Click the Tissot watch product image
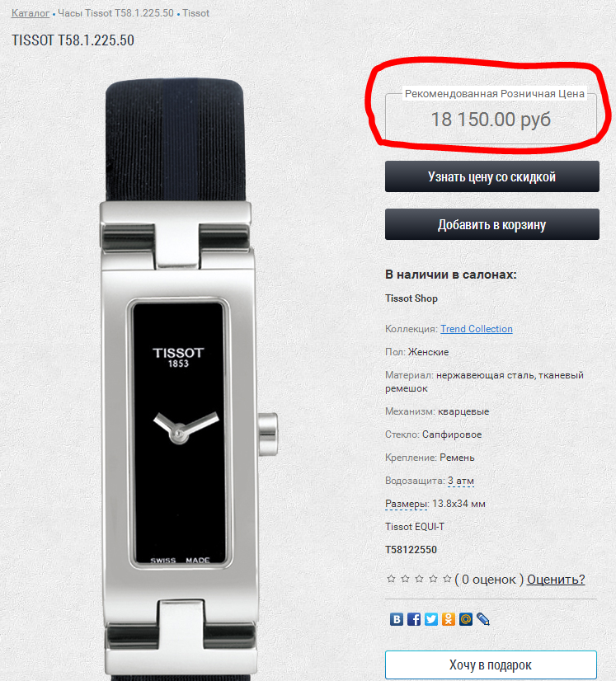Screen dimensions: 616x681 pyautogui.click(x=180, y=378)
